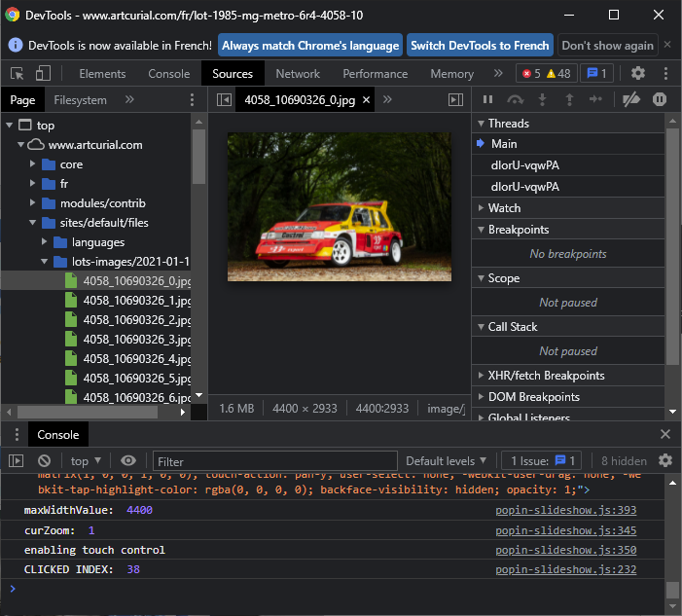Click the live expression eye icon
The image size is (682, 616).
127,461
